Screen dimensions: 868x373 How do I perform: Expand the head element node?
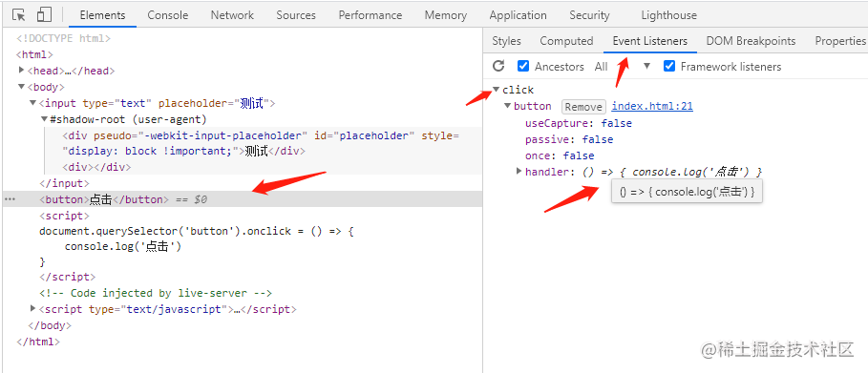pos(22,71)
